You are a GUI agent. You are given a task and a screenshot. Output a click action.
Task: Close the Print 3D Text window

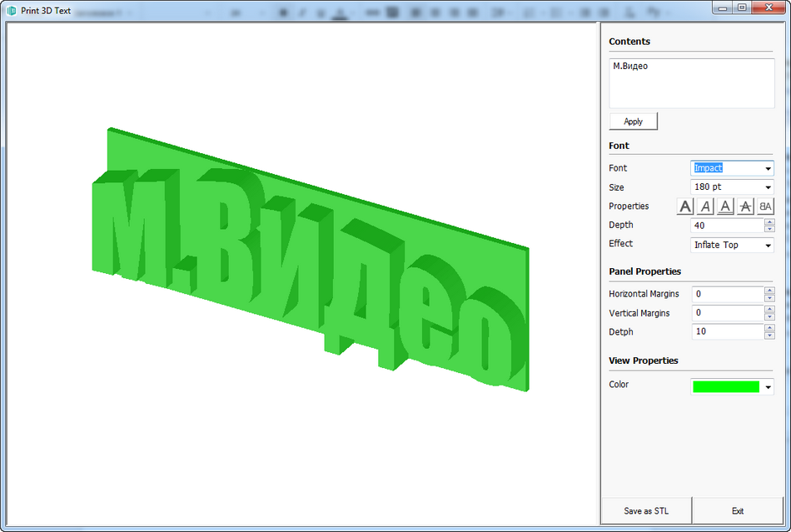[769, 7]
